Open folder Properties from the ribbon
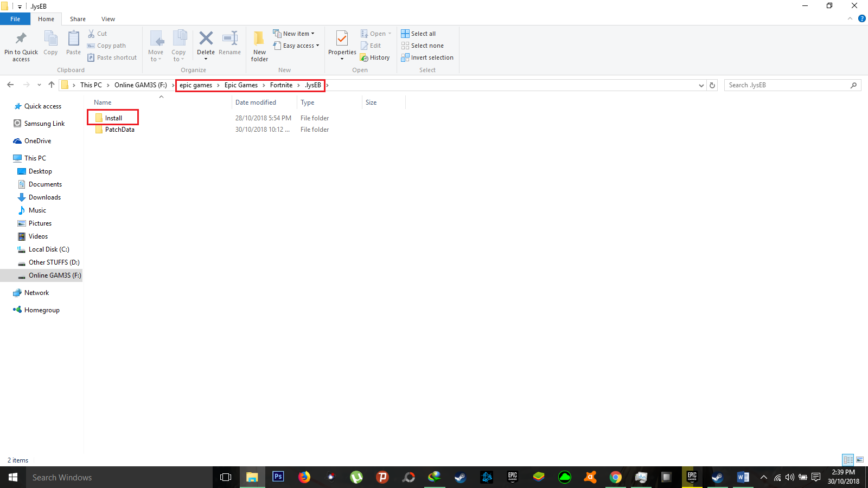This screenshot has height=488, width=868. tap(342, 46)
